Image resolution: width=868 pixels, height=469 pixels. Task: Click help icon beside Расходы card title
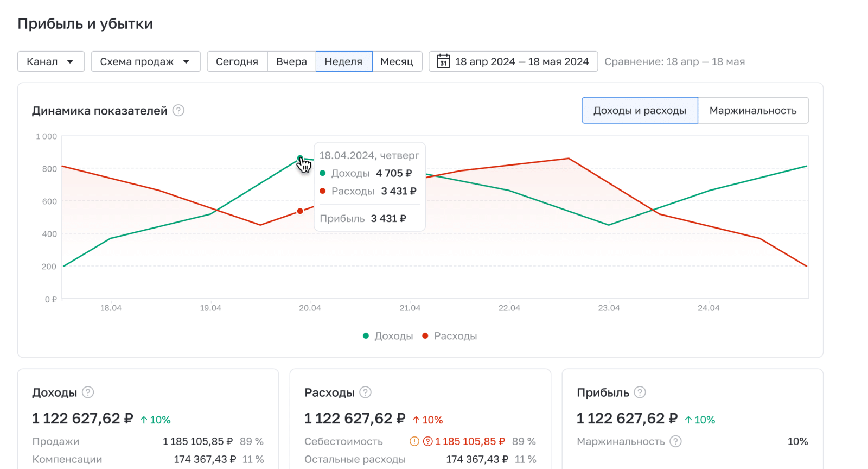(x=366, y=392)
